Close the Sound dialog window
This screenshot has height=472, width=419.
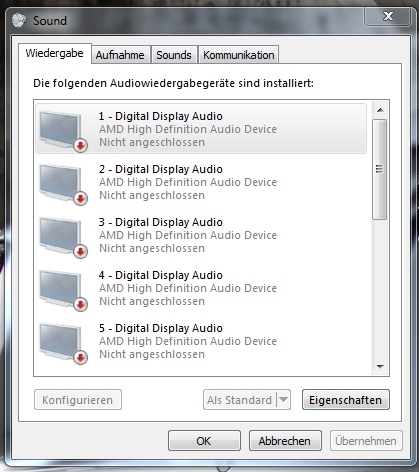coord(388,16)
